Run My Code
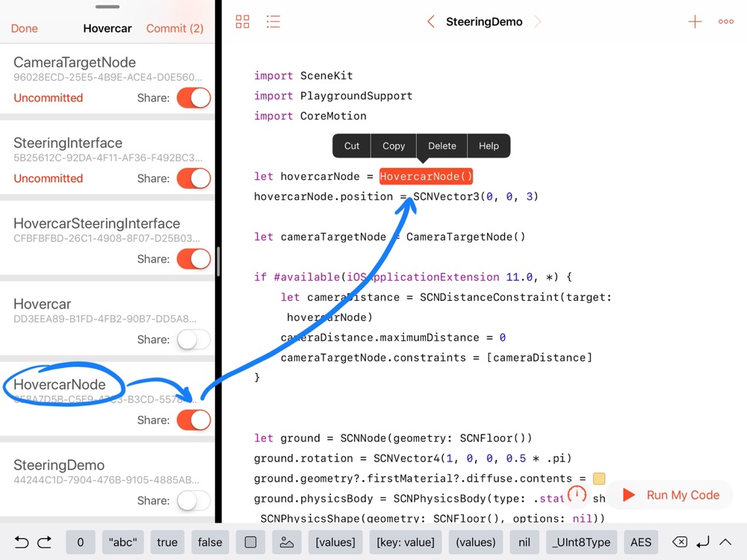This screenshot has width=747, height=560. pos(670,495)
